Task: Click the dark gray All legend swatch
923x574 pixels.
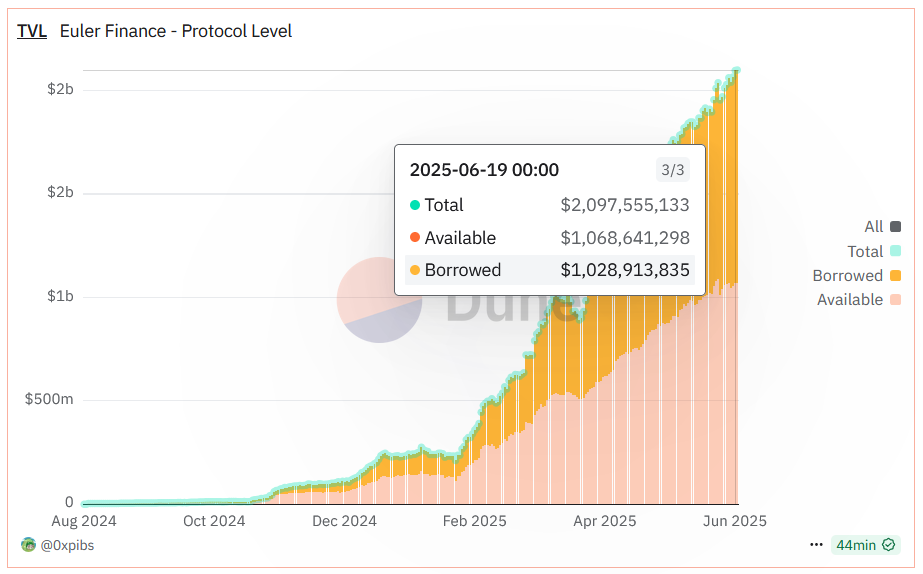Action: coord(895,227)
